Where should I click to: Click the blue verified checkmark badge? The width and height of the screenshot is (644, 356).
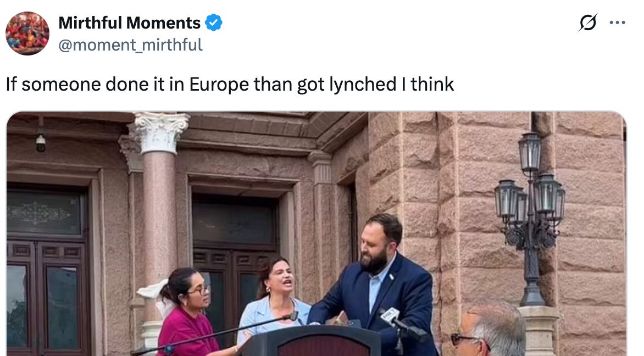click(214, 23)
